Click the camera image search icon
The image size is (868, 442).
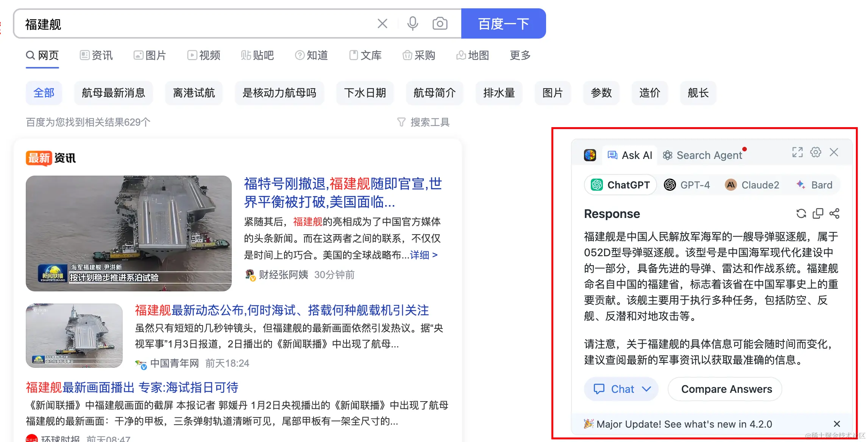pos(440,24)
